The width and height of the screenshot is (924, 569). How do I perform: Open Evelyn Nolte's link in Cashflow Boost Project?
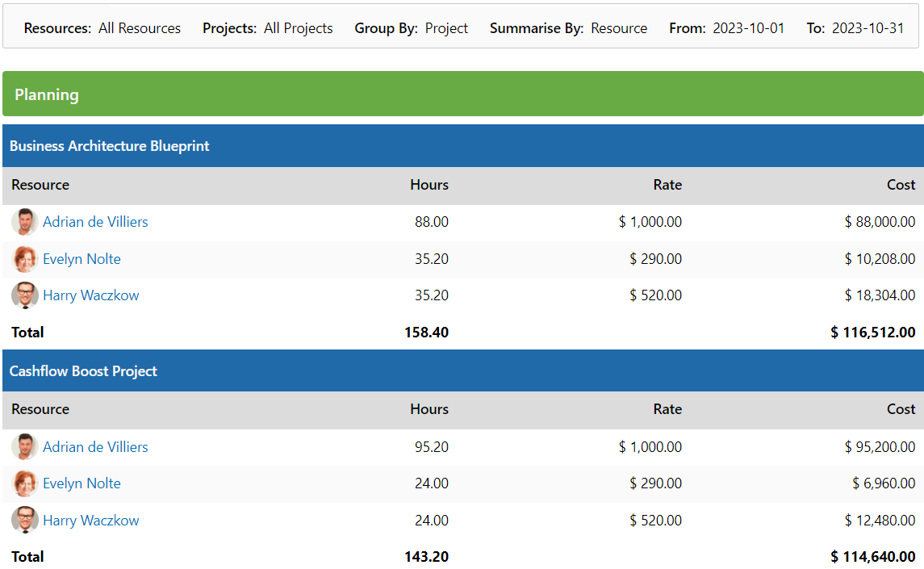pyautogui.click(x=82, y=483)
